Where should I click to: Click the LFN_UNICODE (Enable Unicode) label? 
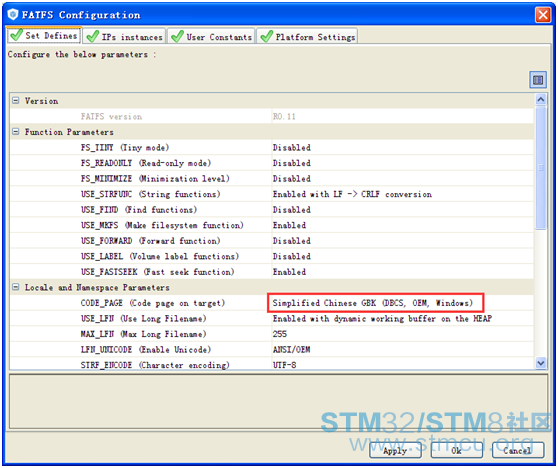pyautogui.click(x=146, y=349)
